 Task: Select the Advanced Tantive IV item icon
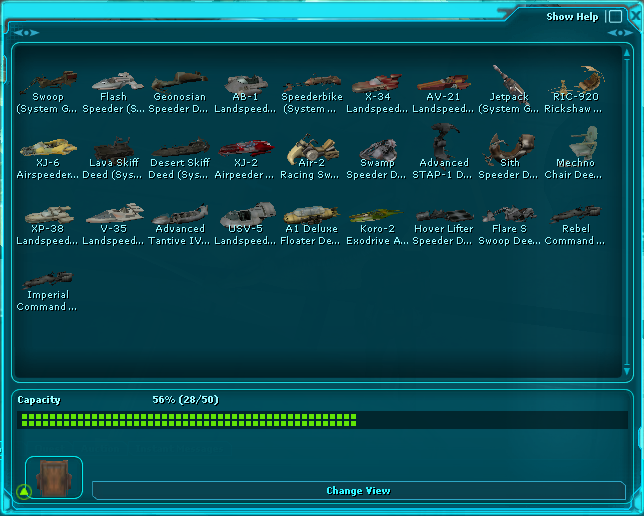click(180, 214)
